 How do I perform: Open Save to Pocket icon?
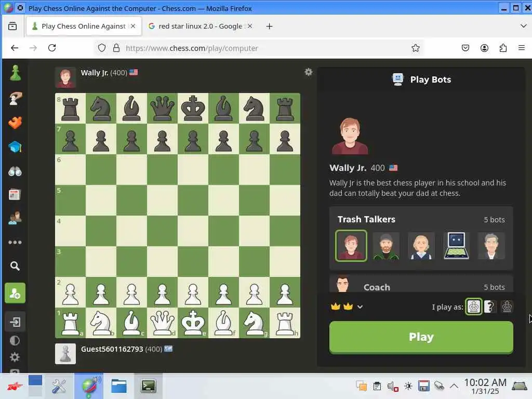coord(465,48)
